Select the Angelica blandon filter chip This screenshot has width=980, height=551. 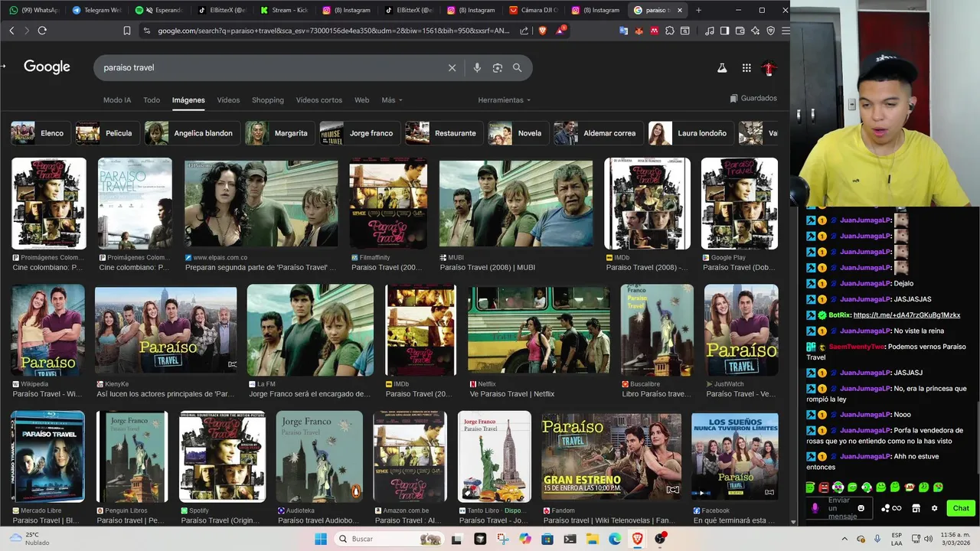(x=192, y=133)
